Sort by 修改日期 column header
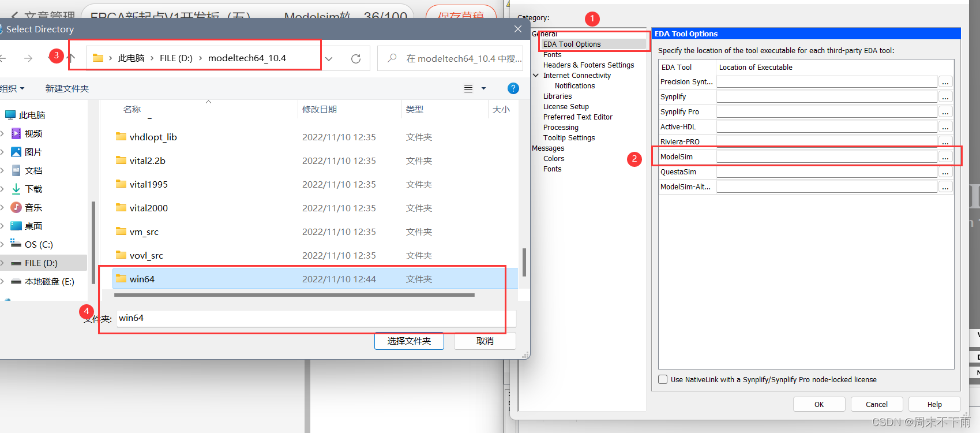This screenshot has height=433, width=980. [320, 109]
